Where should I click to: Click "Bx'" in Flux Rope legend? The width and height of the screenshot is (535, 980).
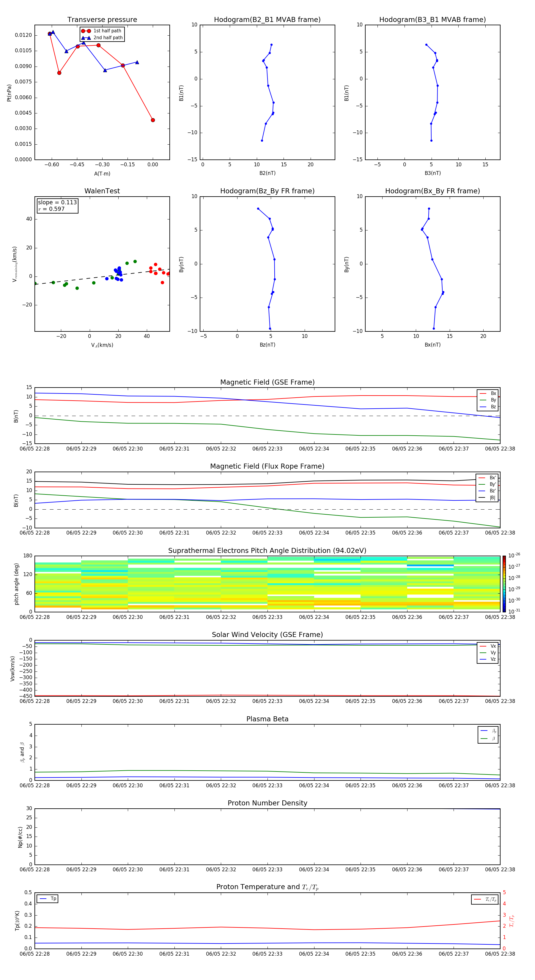tap(487, 478)
